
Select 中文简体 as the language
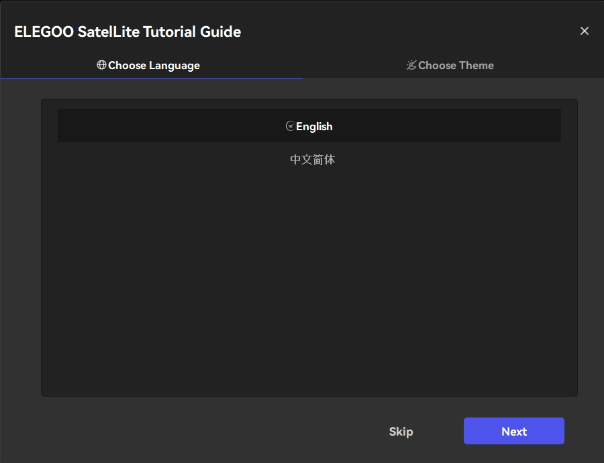click(312, 159)
